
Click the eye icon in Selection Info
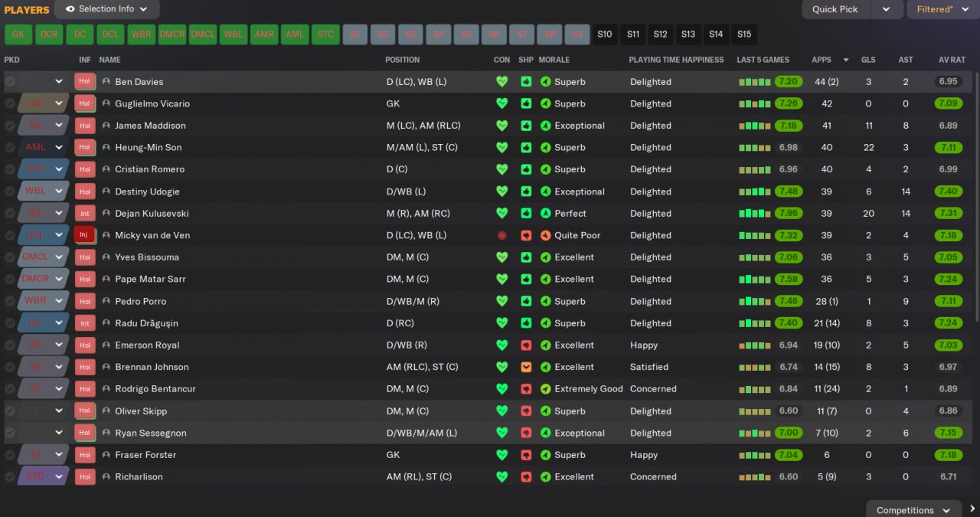(x=70, y=9)
